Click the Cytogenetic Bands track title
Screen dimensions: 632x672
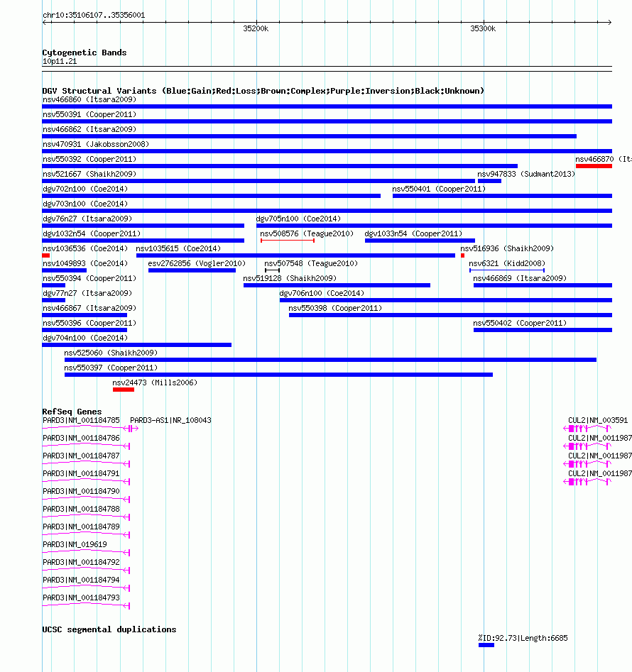tap(85, 53)
